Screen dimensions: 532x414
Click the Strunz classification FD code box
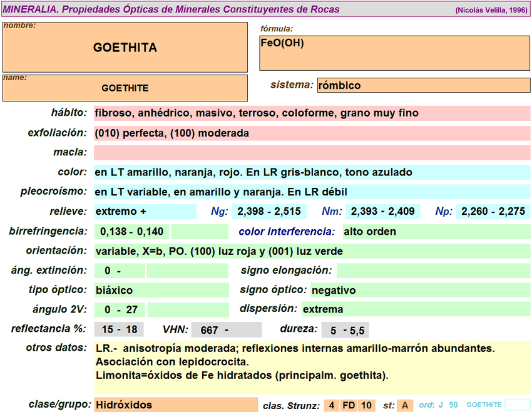(349, 406)
